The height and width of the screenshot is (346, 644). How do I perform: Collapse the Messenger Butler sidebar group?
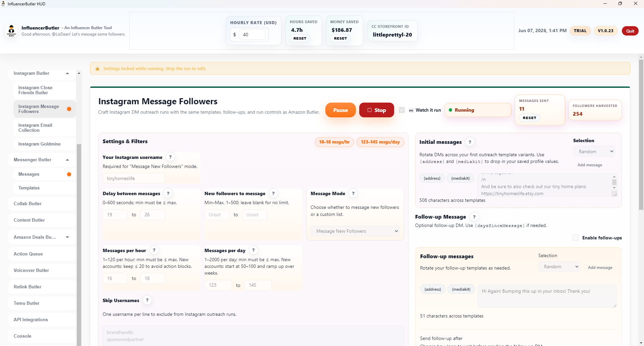67,160
